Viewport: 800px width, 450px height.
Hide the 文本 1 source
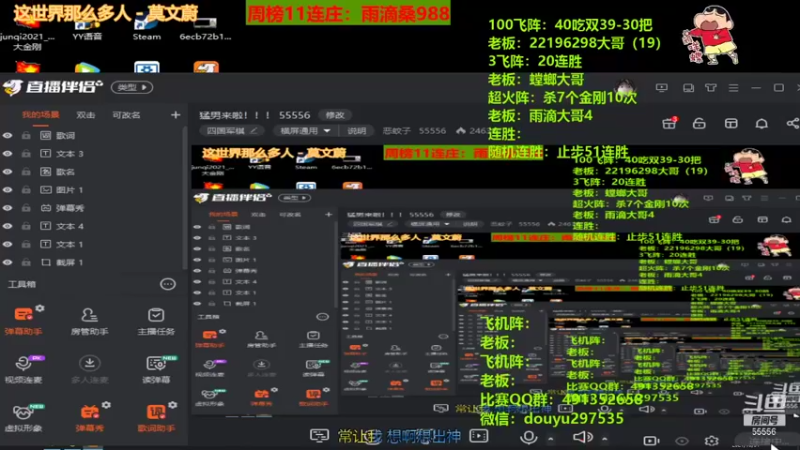tap(7, 244)
